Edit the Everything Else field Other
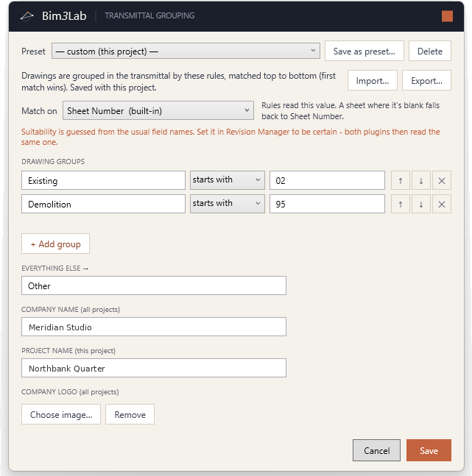The image size is (472, 476). tap(154, 285)
